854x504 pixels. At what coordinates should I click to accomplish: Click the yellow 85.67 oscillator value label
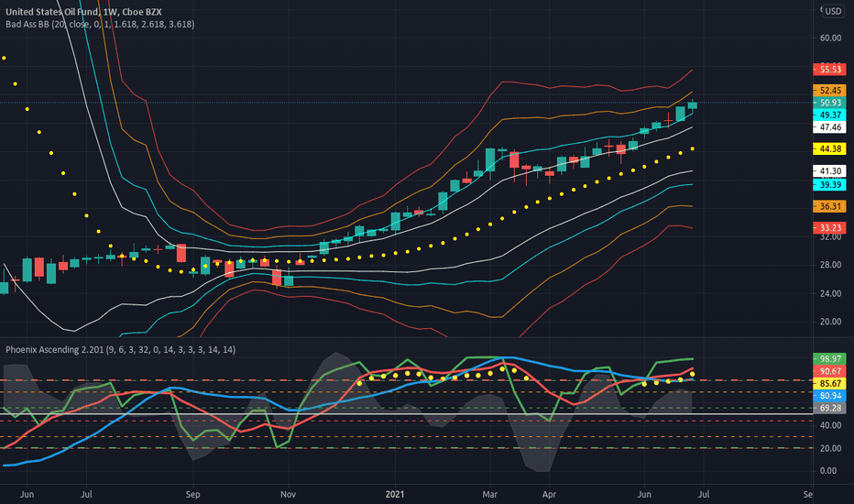click(829, 384)
